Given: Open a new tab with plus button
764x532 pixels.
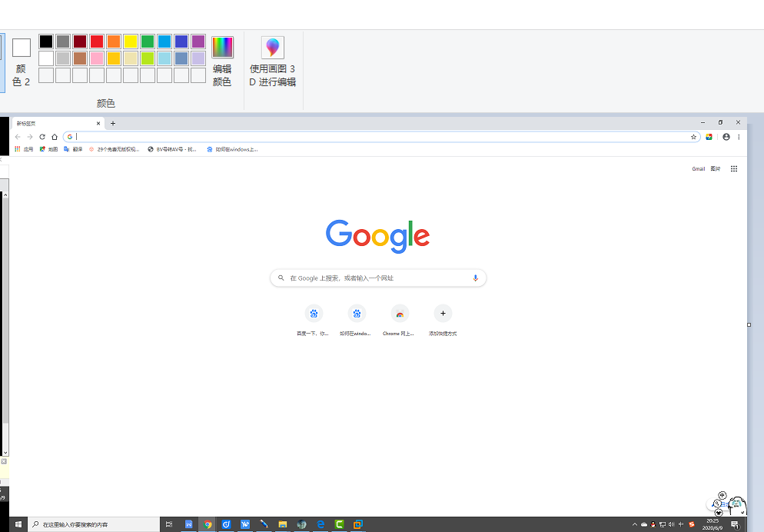Looking at the screenshot, I should pos(113,123).
